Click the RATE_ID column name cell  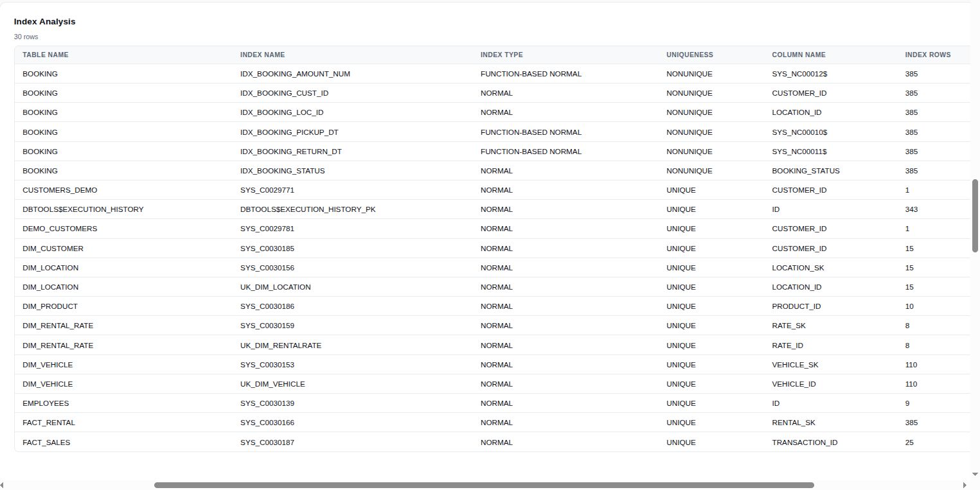click(787, 346)
